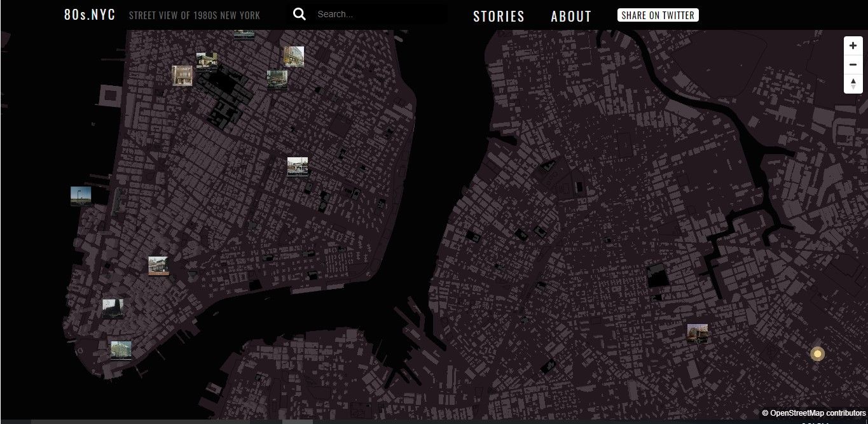Open the waterfront streetlamp photo on the Hudson edge
Viewport: 868px width, 424px height.
(x=81, y=196)
